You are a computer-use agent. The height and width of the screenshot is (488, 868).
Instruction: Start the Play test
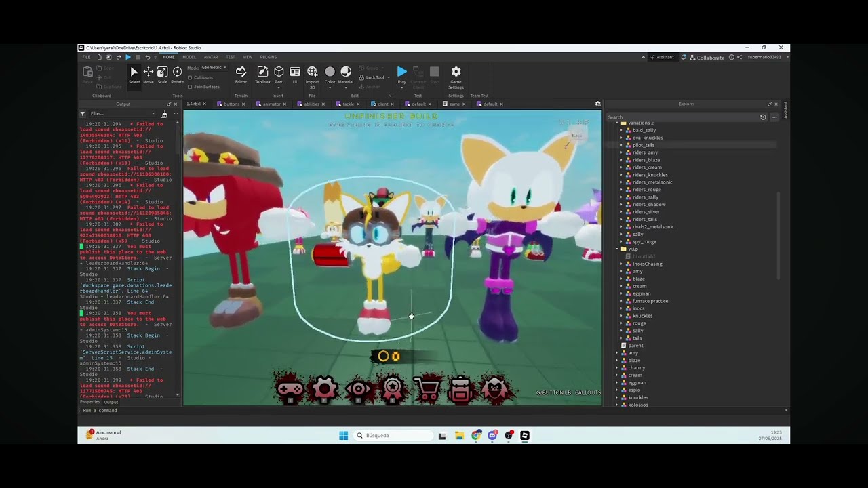coord(401,75)
